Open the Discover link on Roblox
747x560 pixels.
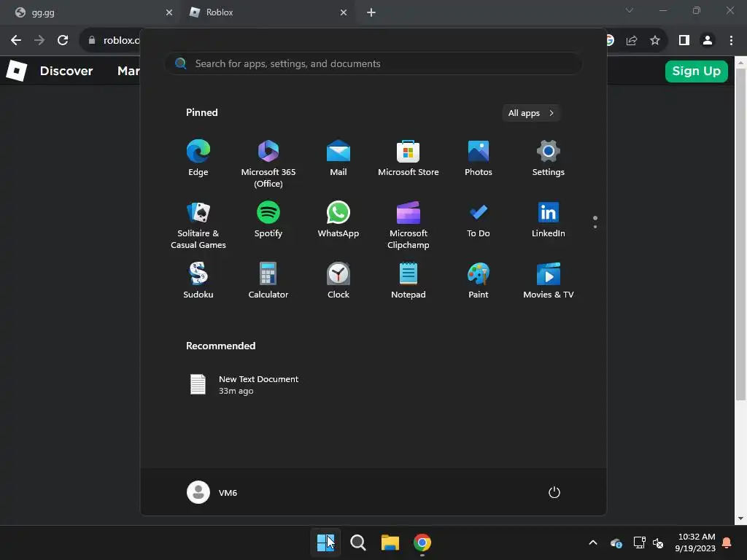coord(66,71)
